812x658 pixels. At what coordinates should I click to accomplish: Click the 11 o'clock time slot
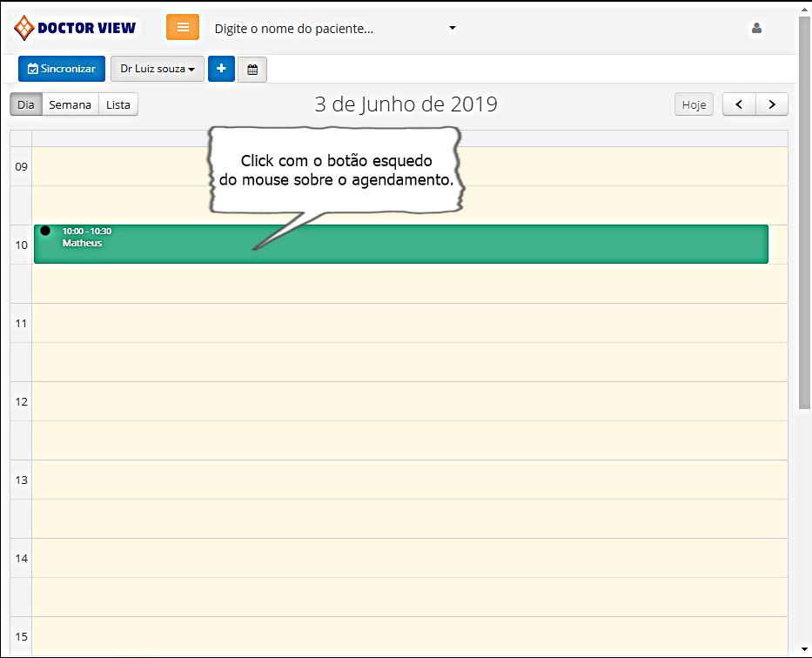(409, 322)
